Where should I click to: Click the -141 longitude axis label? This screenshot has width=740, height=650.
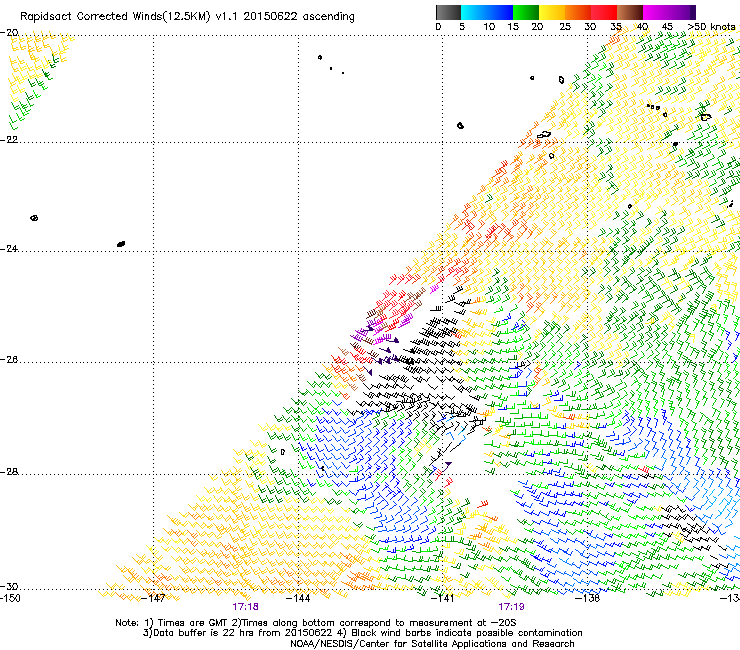(443, 598)
